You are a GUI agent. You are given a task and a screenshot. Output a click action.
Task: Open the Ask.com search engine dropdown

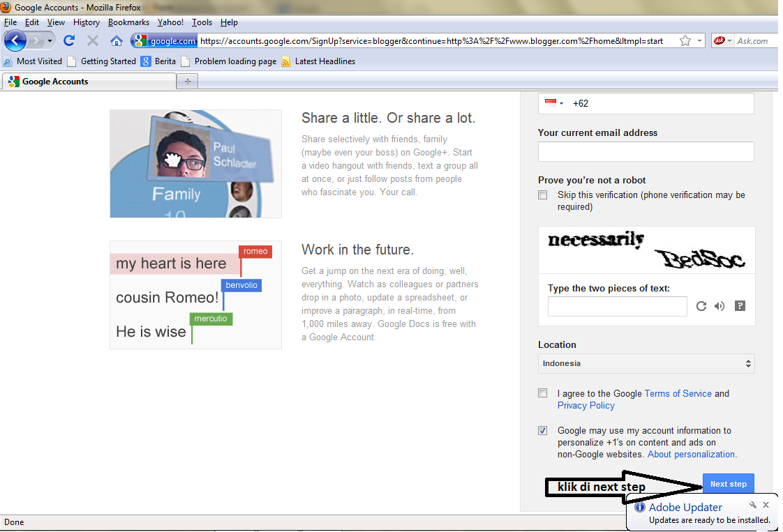click(x=722, y=41)
